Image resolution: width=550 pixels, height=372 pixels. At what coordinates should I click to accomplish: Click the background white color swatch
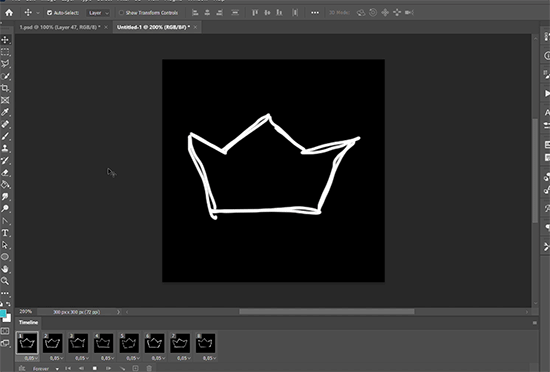tap(8, 319)
